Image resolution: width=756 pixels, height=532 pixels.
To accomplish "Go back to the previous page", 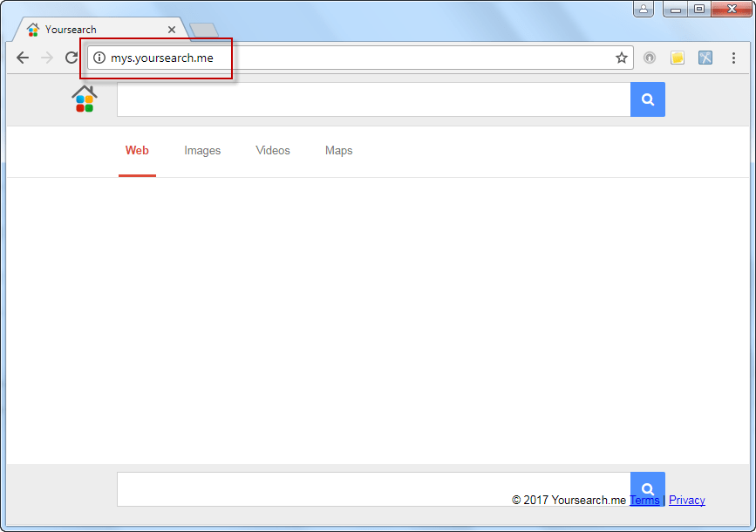I will [x=23, y=58].
